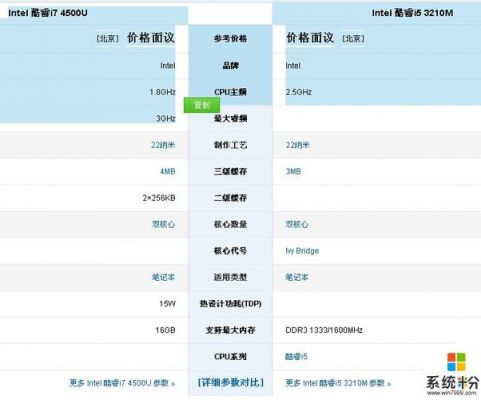The image size is (481, 400).
Task: Click the CPU主频 row header
Action: tap(230, 92)
